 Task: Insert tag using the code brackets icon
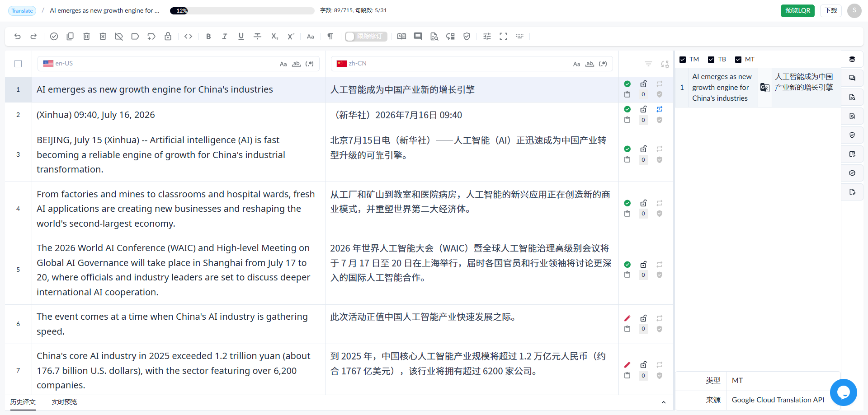189,37
